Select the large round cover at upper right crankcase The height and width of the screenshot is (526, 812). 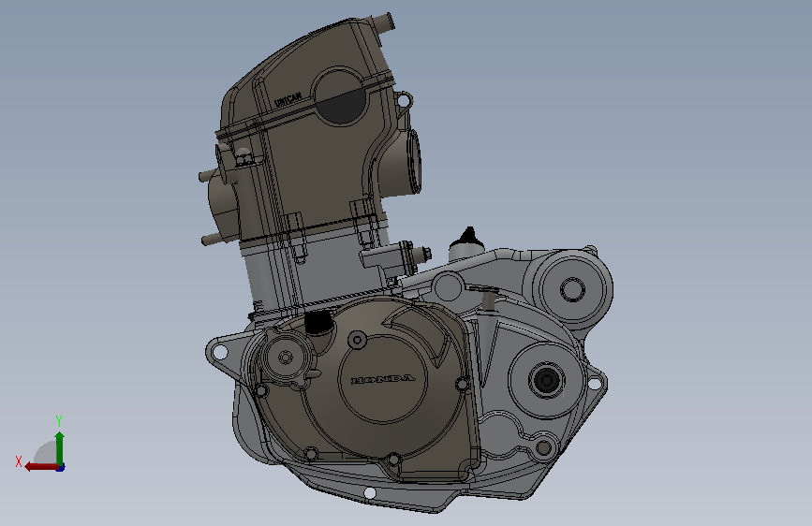pos(573,289)
